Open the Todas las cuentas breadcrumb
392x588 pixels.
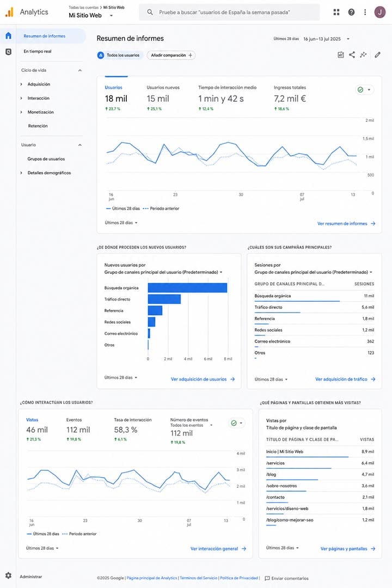[x=83, y=8]
